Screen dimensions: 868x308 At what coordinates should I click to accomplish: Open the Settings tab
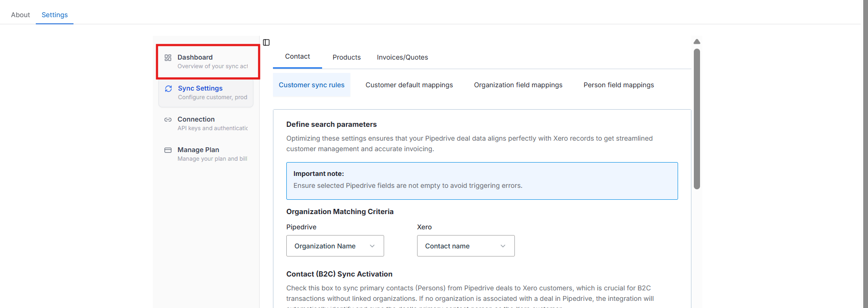click(x=55, y=15)
